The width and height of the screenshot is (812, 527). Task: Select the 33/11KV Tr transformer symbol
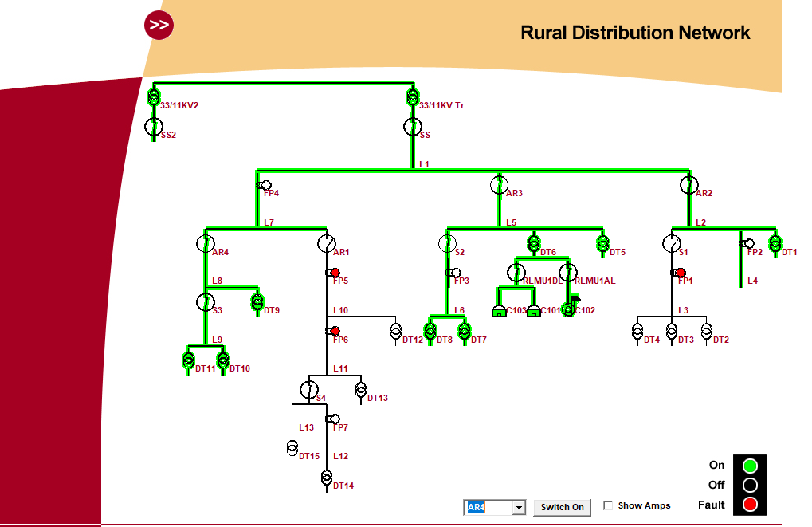pyautogui.click(x=413, y=97)
